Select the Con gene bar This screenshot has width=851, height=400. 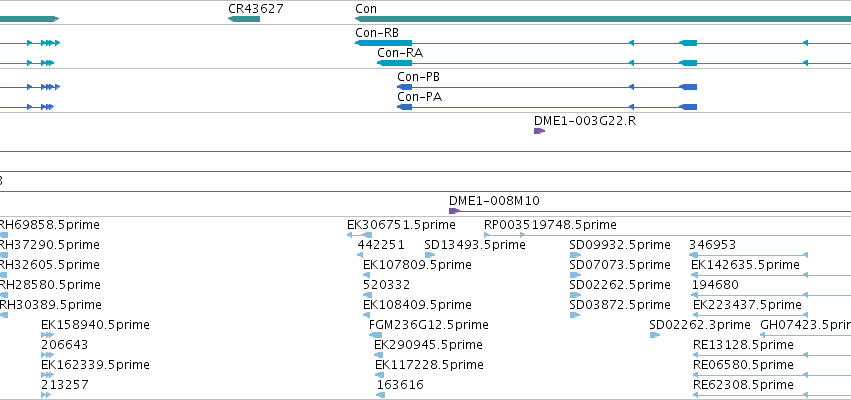coord(602,19)
